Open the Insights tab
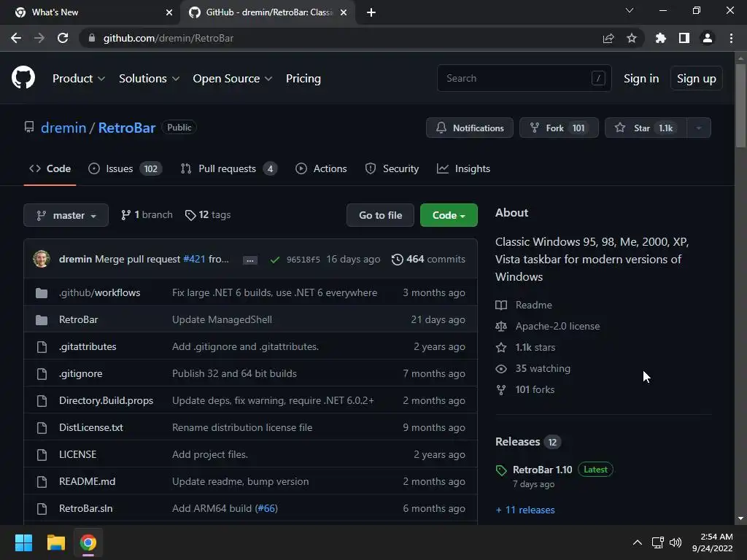The image size is (747, 560). click(x=463, y=168)
